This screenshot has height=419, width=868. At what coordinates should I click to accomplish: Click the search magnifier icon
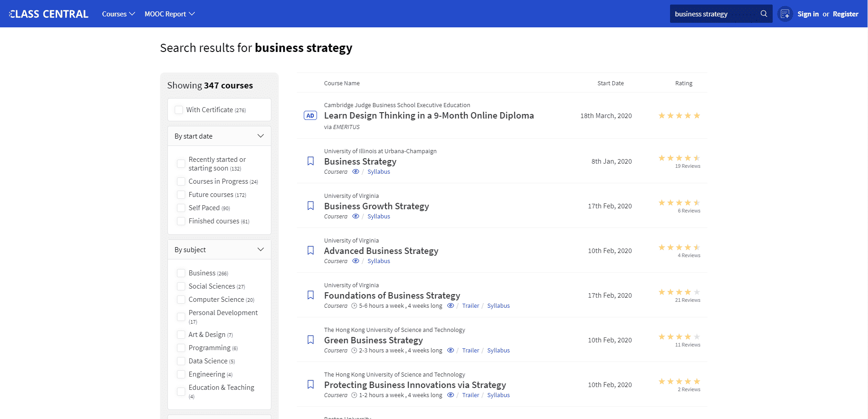pos(764,14)
